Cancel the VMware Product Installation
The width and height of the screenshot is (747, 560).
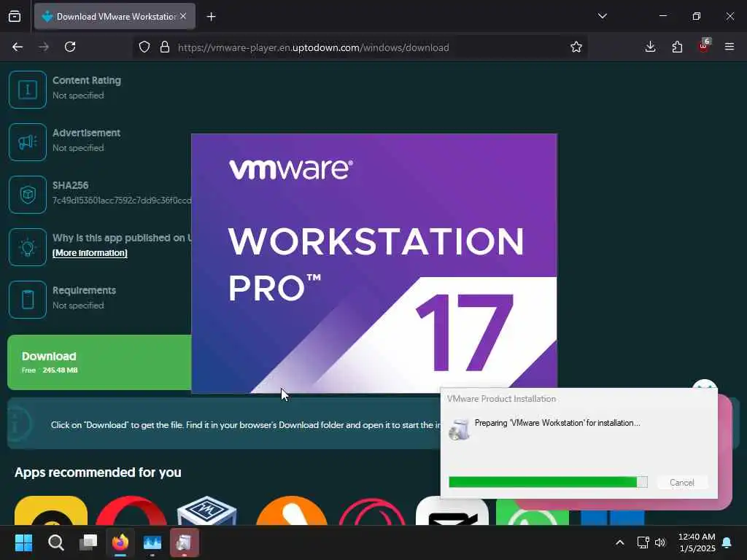click(x=682, y=483)
